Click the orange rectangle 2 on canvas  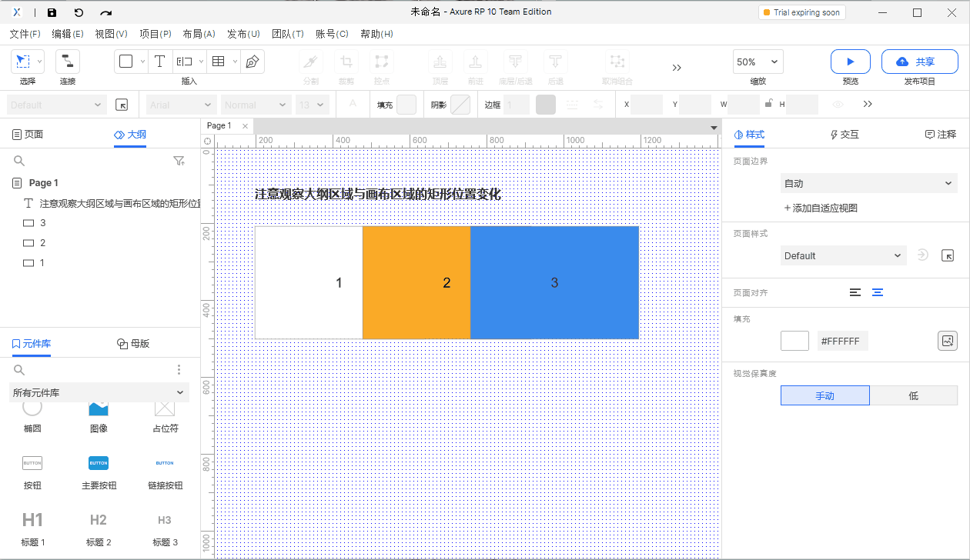[x=416, y=282]
